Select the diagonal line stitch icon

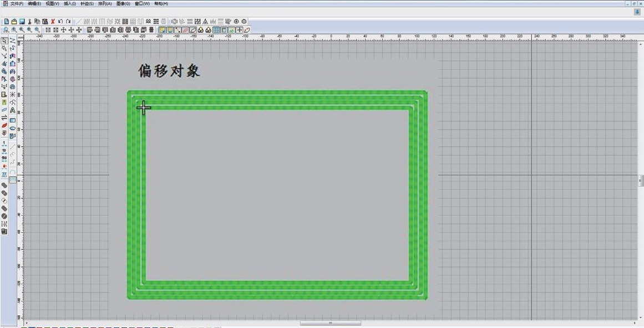click(x=79, y=21)
